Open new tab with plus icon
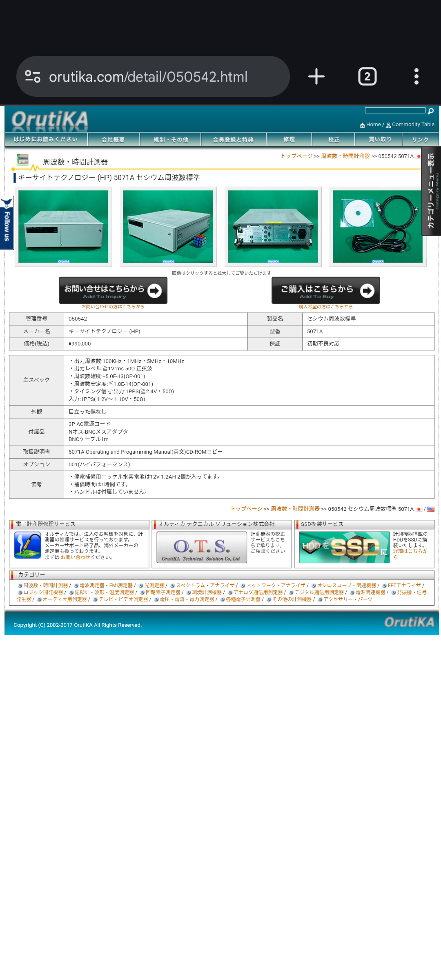Image resolution: width=441 pixels, height=980 pixels. 316,76
